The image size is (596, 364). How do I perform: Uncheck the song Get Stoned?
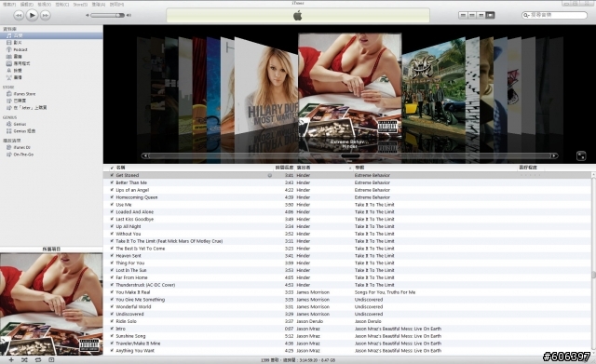(x=112, y=175)
